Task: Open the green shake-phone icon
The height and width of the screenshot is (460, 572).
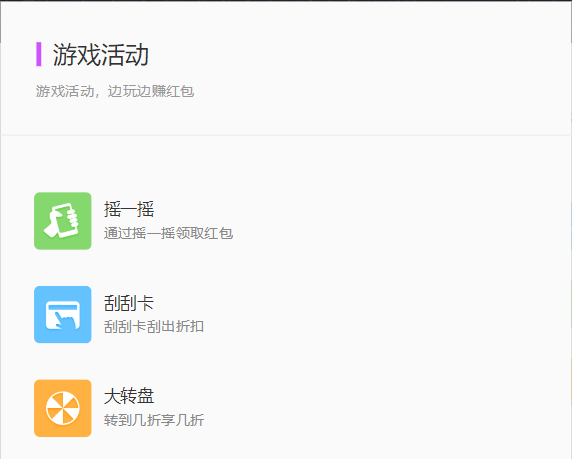Action: [x=63, y=221]
